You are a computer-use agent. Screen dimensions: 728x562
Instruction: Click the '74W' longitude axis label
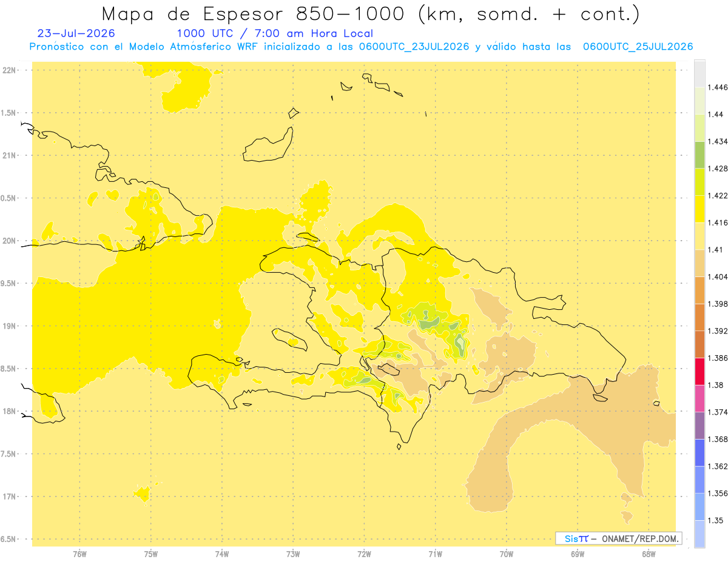[x=222, y=554]
